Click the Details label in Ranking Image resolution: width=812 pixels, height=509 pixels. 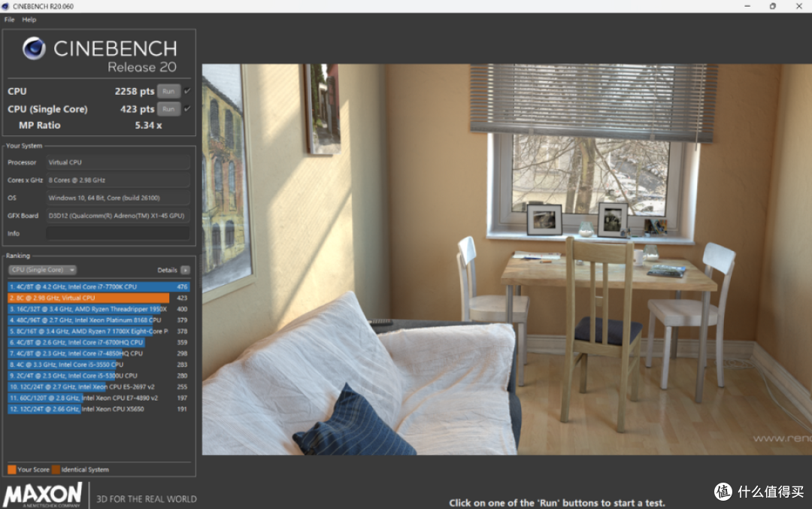click(167, 270)
